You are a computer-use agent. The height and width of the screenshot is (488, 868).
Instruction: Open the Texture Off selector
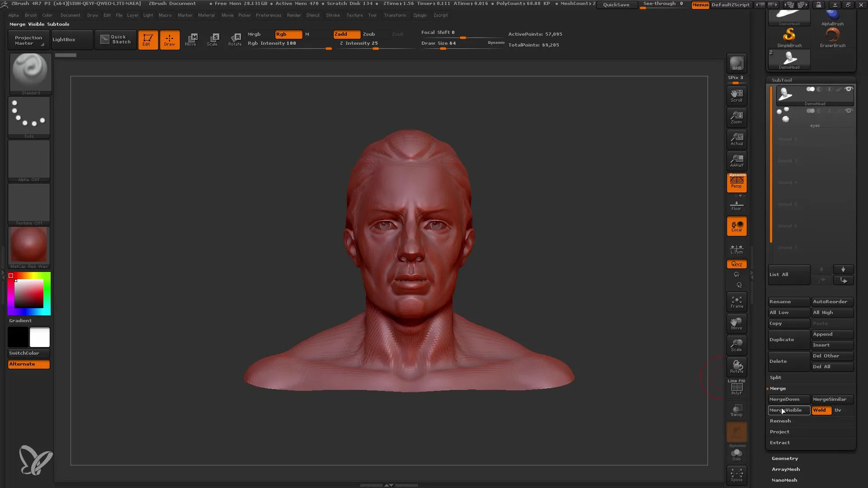pyautogui.click(x=29, y=204)
